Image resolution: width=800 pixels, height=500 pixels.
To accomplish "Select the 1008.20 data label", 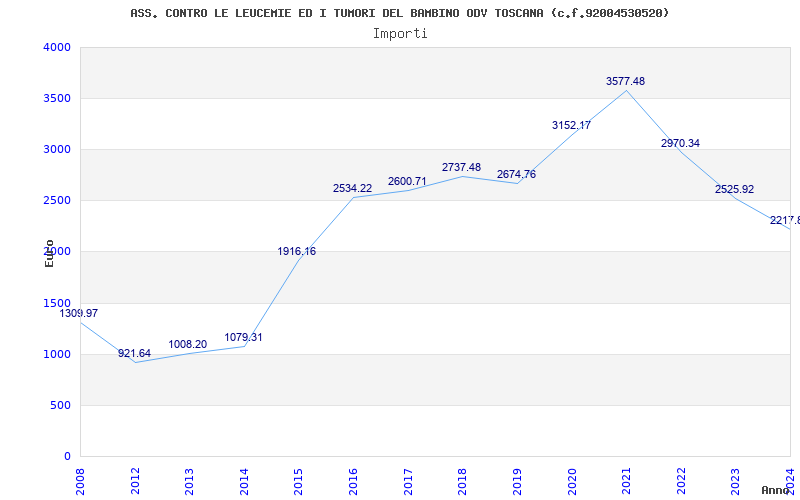I will click(x=188, y=344).
